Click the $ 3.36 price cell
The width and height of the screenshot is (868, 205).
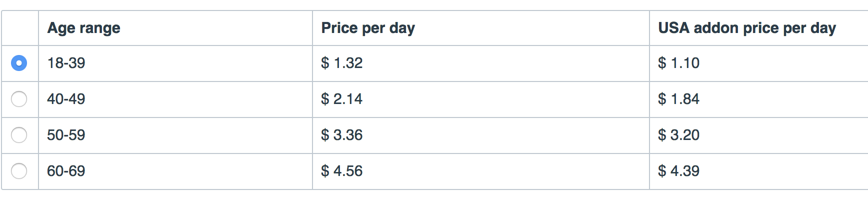tap(481, 135)
